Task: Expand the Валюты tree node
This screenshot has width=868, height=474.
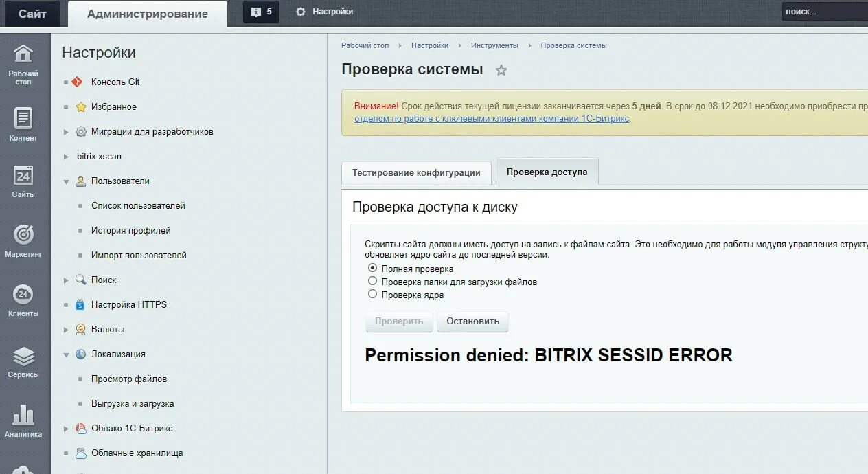Action: [66, 330]
